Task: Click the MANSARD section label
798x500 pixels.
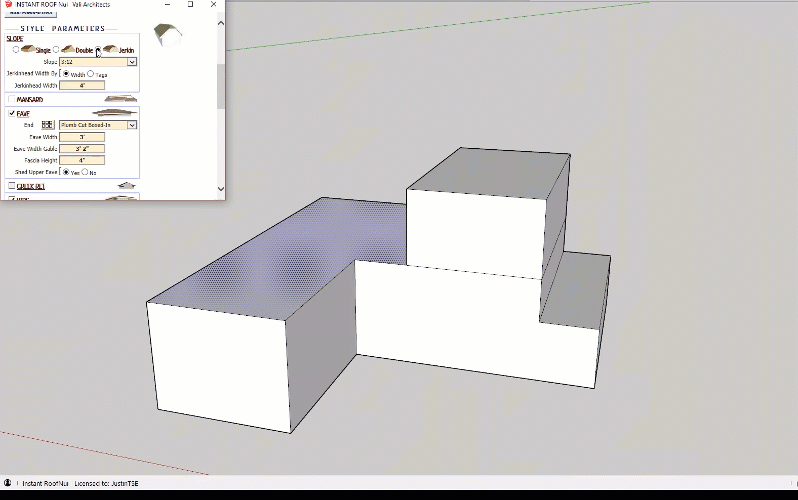Action: coord(30,99)
